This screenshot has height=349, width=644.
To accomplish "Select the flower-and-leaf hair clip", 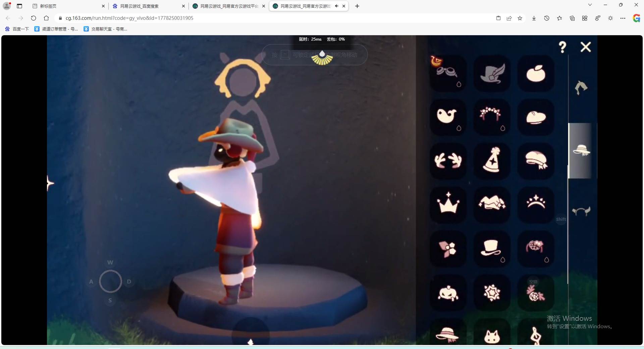I will pos(448,249).
